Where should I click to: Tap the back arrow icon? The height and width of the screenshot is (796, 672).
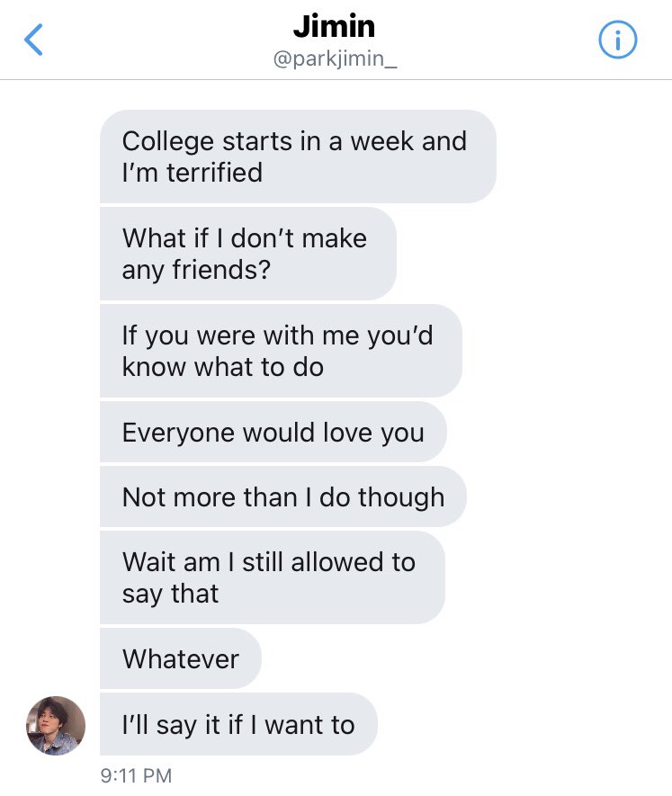(x=34, y=40)
